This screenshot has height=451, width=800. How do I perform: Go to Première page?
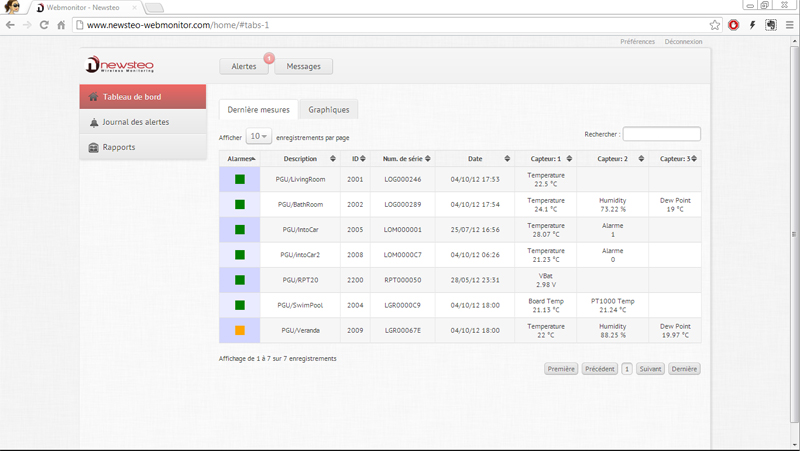tap(561, 369)
